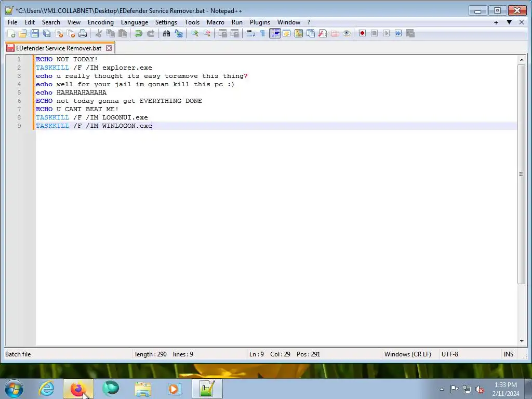Show hidden system tray icons arrow
The height and width of the screenshot is (399, 532).
pyautogui.click(x=442, y=389)
